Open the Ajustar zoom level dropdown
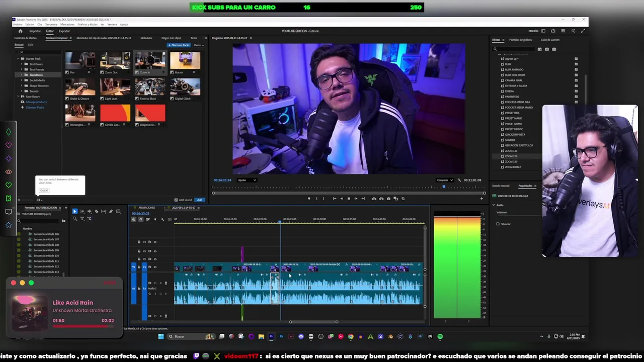644x362 pixels. coord(247,180)
